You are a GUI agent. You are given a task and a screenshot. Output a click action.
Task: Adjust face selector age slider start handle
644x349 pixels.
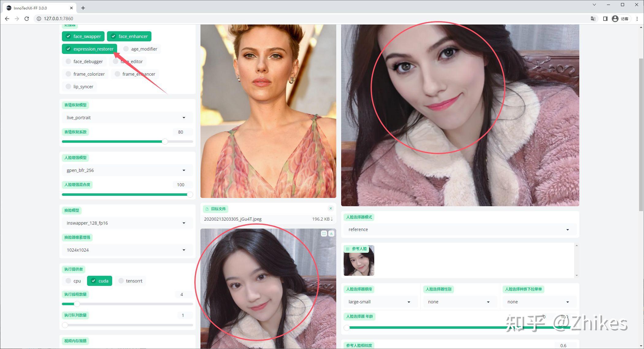click(347, 328)
